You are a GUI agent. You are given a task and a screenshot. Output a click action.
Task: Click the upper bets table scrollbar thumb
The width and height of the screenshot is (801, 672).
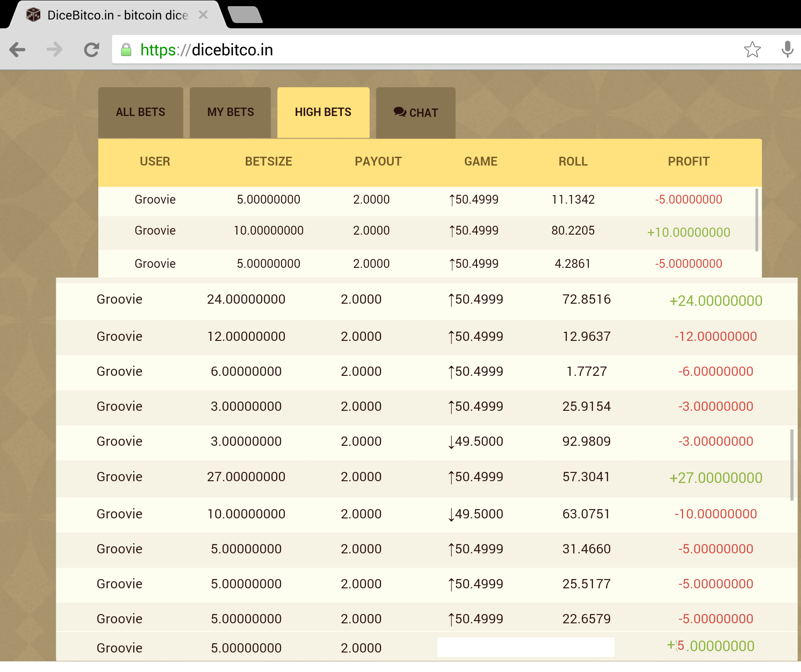coord(757,220)
